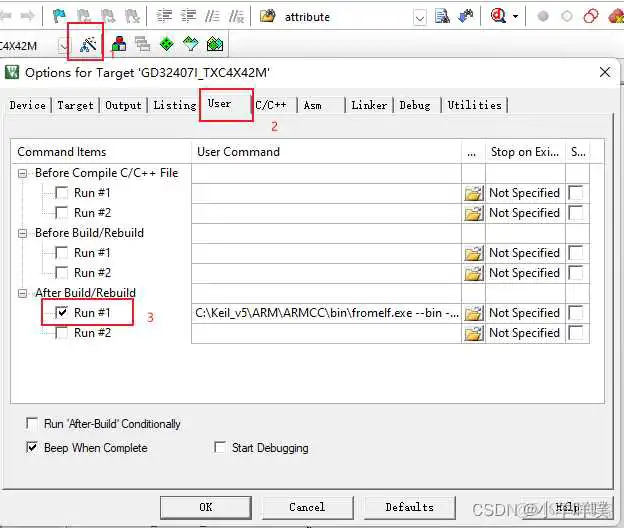This screenshot has width=624, height=528.
Task: Unindent selected text icon
Action: tap(188, 16)
